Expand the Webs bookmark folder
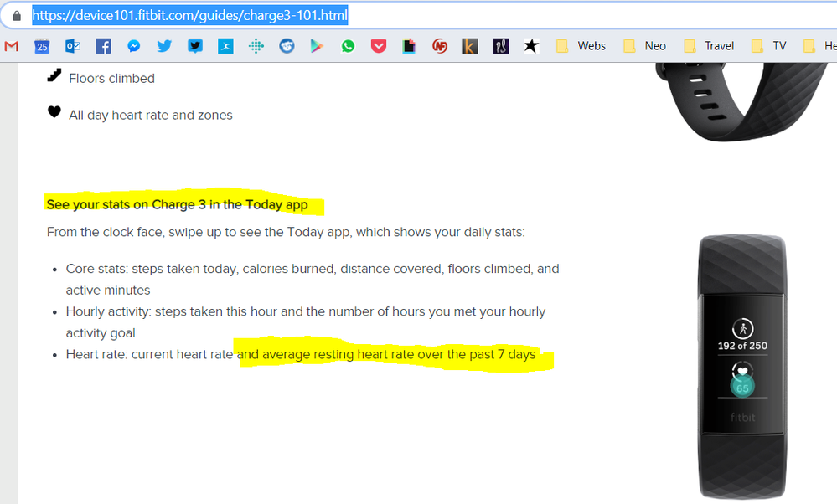Screen dimensions: 837x504 581,46
